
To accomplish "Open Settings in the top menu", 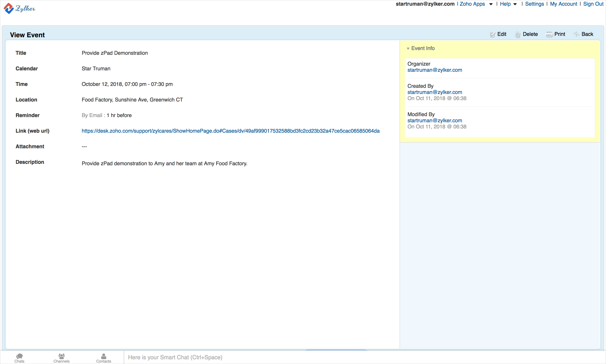I will [x=534, y=4].
